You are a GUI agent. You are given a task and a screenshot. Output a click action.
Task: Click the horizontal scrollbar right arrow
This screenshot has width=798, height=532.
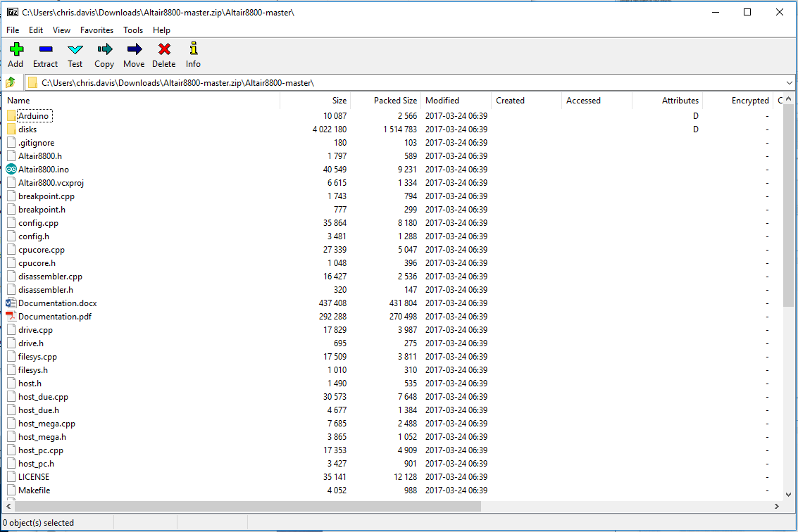(777, 506)
